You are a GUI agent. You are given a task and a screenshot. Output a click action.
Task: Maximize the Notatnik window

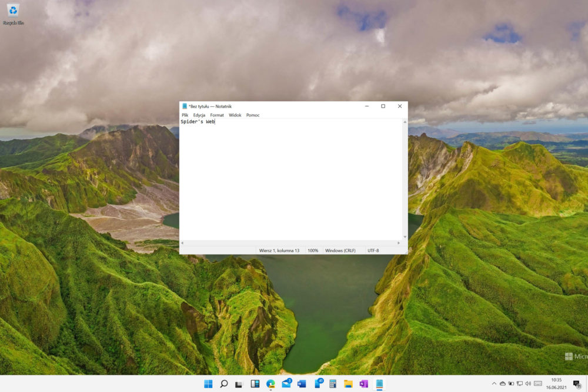383,106
